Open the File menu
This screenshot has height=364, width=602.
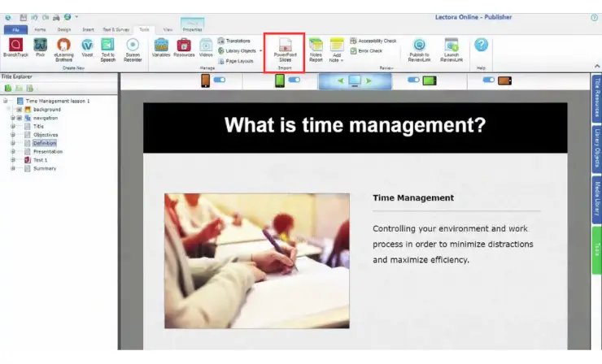point(15,29)
